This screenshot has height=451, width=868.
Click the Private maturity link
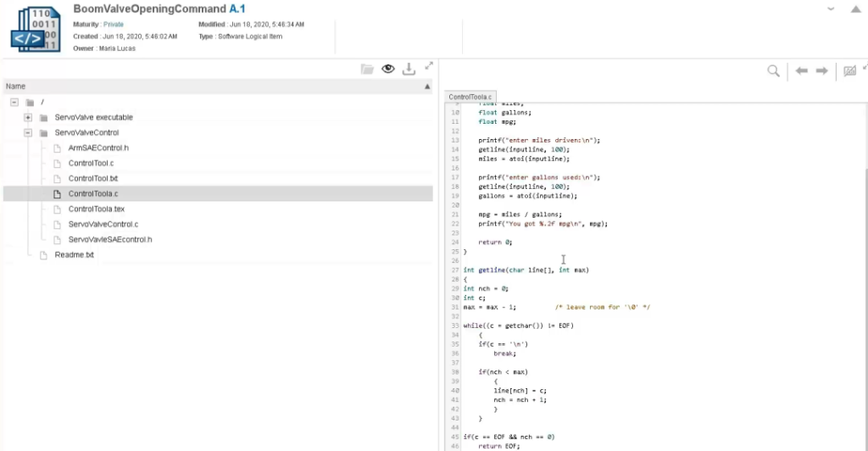point(113,25)
